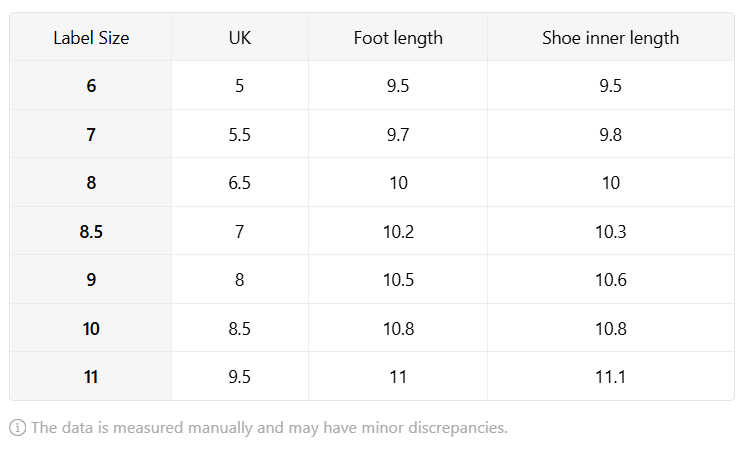Image resolution: width=745 pixels, height=454 pixels.
Task: Click UK size 6.5 cell
Action: [x=239, y=183]
